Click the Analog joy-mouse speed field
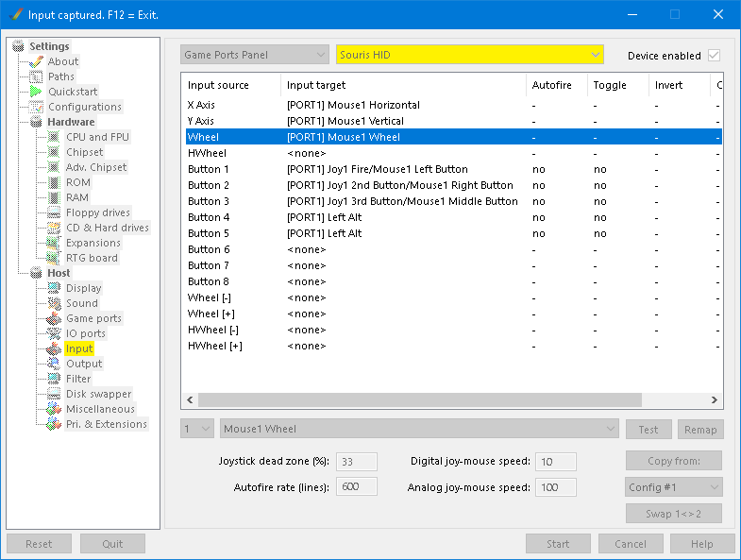Image resolution: width=741 pixels, height=560 pixels. pyautogui.click(x=556, y=486)
